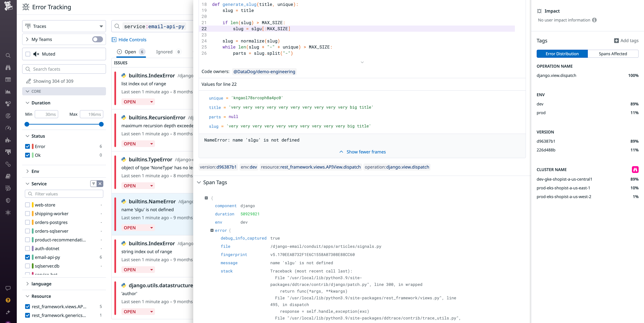Select the dashboards chart icon in sidebar
The image size is (644, 323).
pyautogui.click(x=8, y=91)
